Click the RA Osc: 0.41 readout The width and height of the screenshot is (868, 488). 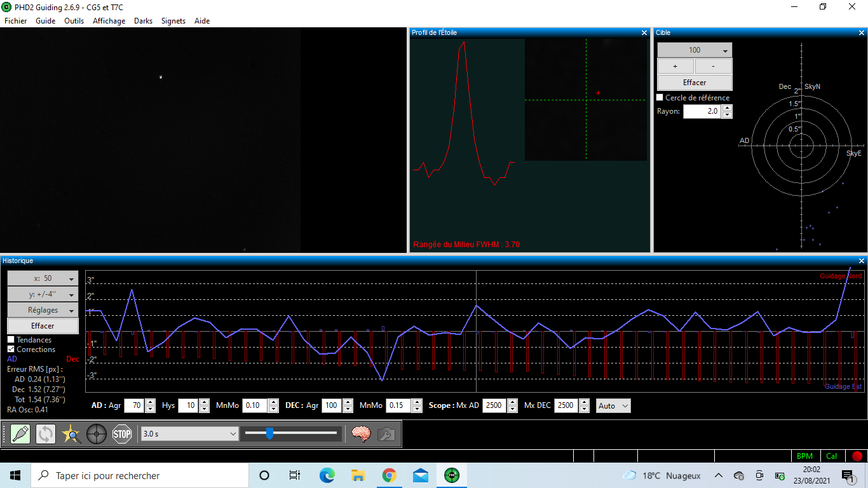[27, 410]
